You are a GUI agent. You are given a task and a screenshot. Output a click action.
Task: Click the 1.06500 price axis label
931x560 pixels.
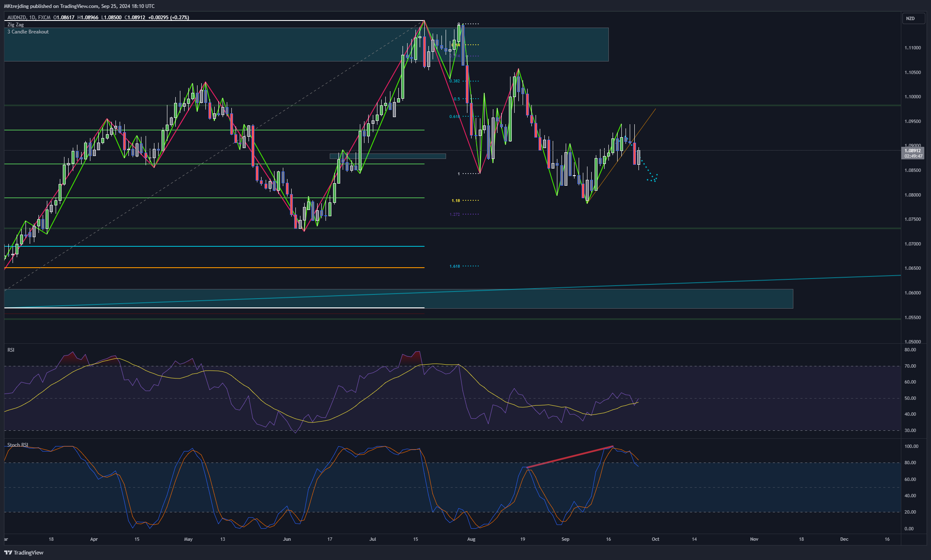tap(913, 268)
